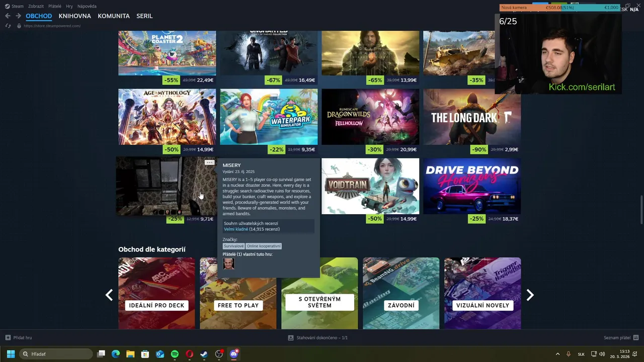This screenshot has width=644, height=362.
Task: Go back with the Steam back arrow
Action: (x=8, y=16)
